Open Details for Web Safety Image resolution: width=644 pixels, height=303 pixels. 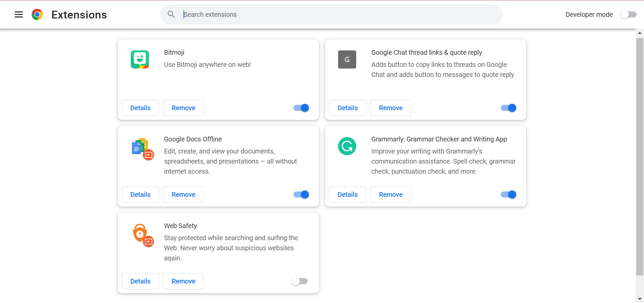click(140, 281)
